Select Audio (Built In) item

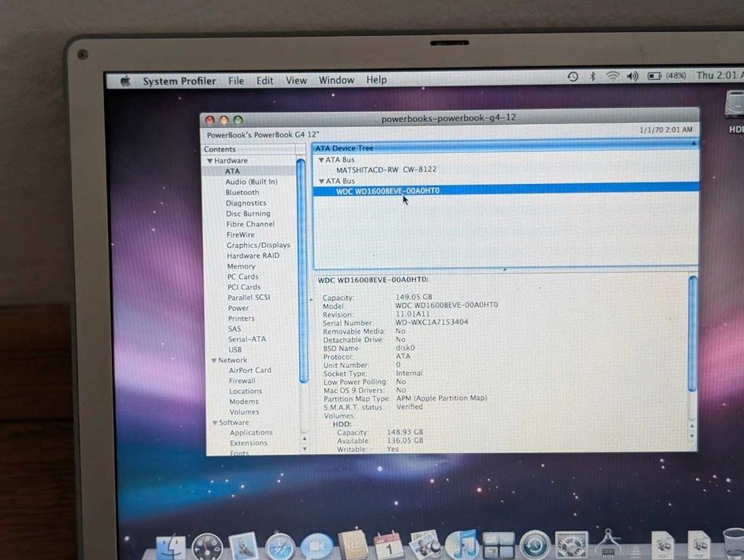point(251,182)
